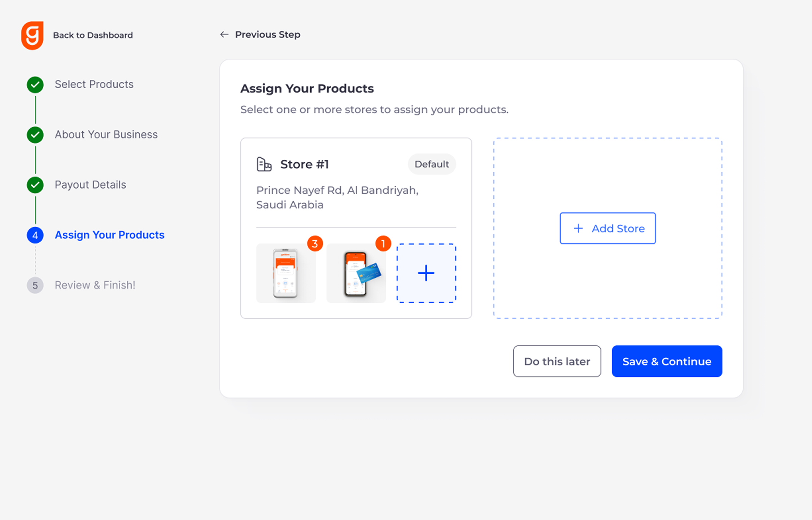Click the orange badge showing 1
The height and width of the screenshot is (520, 812).
383,244
